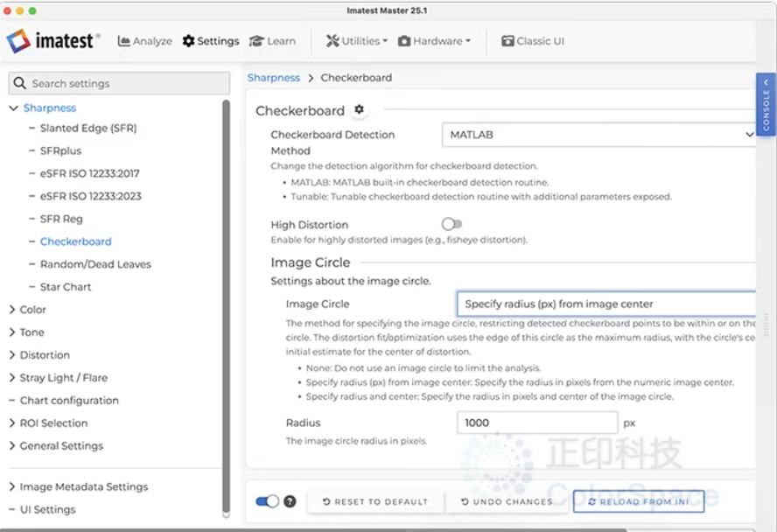Open the Image Circle method dropdown

click(x=606, y=304)
